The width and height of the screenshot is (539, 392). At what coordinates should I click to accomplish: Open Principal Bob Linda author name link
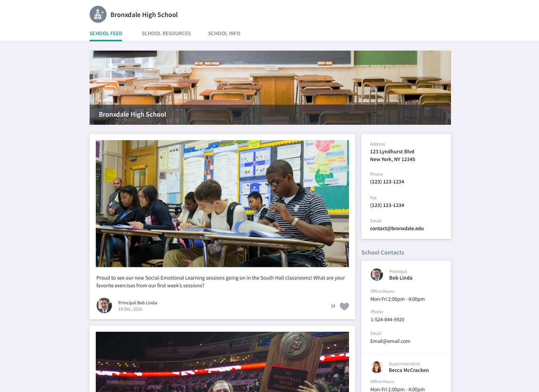(x=137, y=303)
